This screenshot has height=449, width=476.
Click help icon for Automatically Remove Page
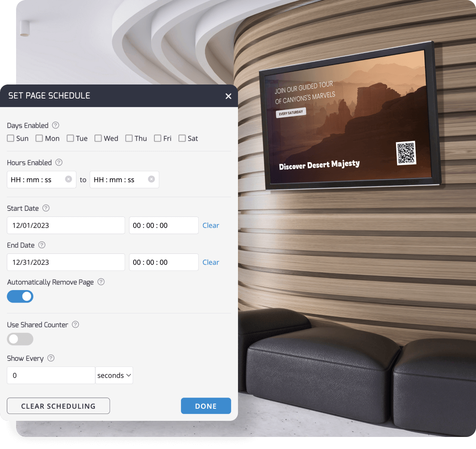pyautogui.click(x=101, y=282)
